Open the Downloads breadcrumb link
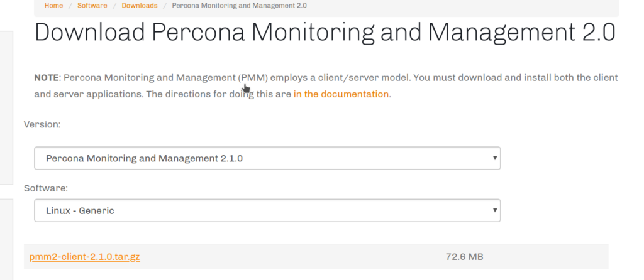644x280 pixels. (x=139, y=6)
